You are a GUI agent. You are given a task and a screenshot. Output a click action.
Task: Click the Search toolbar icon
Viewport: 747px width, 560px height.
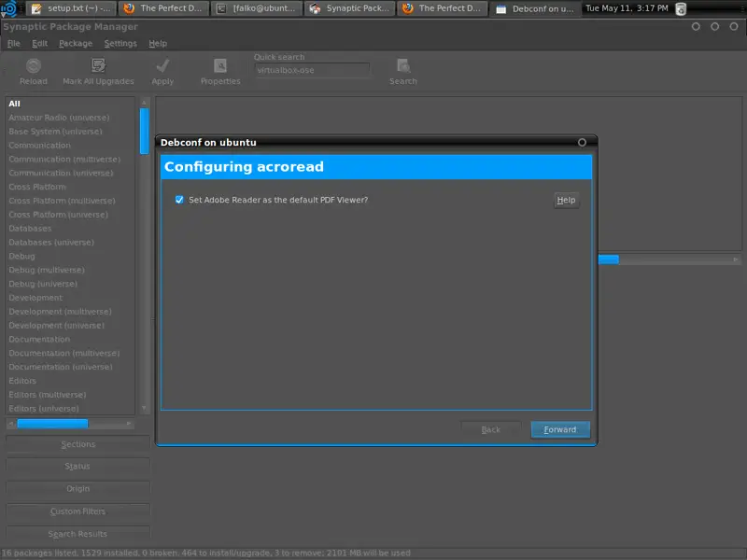pos(403,65)
